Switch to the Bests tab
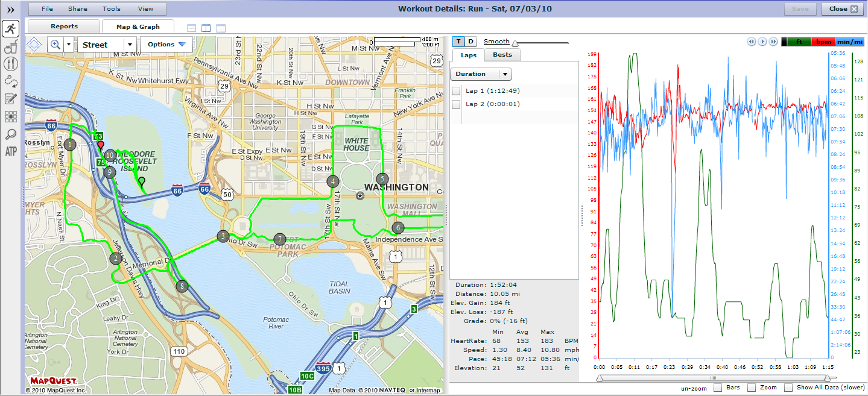This screenshot has height=396, width=868. (502, 55)
